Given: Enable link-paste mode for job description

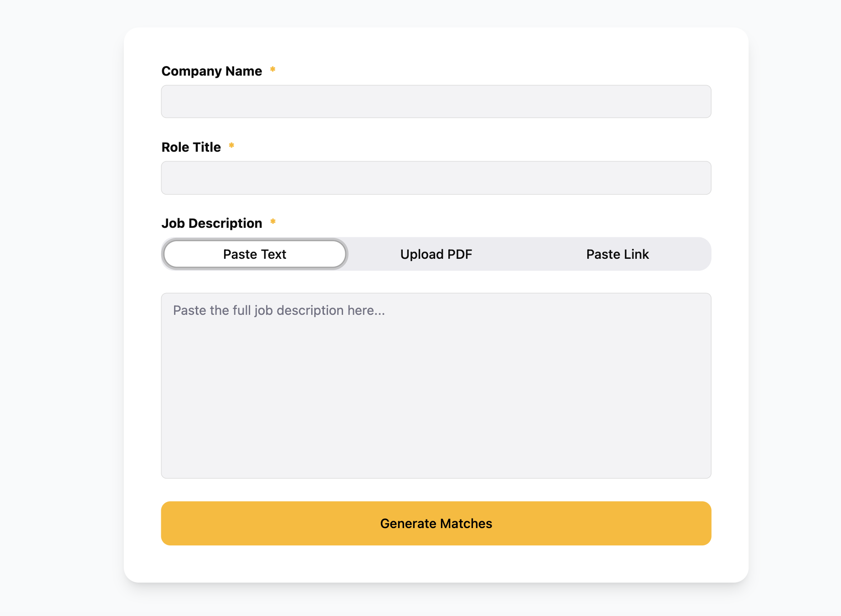Looking at the screenshot, I should click(x=617, y=254).
